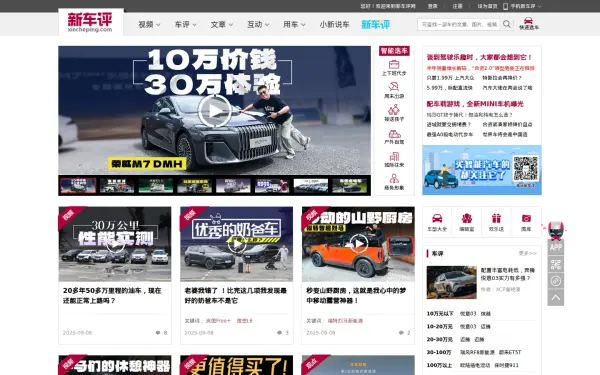The height and width of the screenshot is (375, 600).
Task: Click blue smart car QR code banner ad
Action: click(482, 170)
